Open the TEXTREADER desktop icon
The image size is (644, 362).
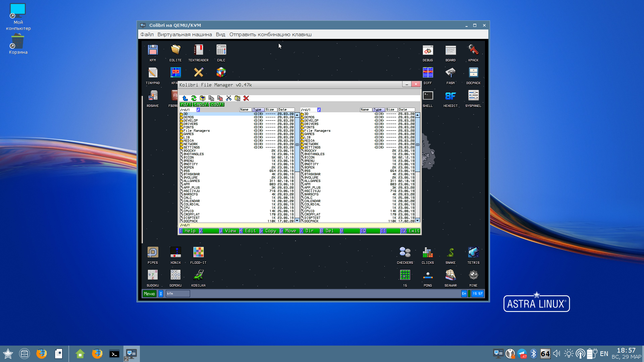point(198,50)
